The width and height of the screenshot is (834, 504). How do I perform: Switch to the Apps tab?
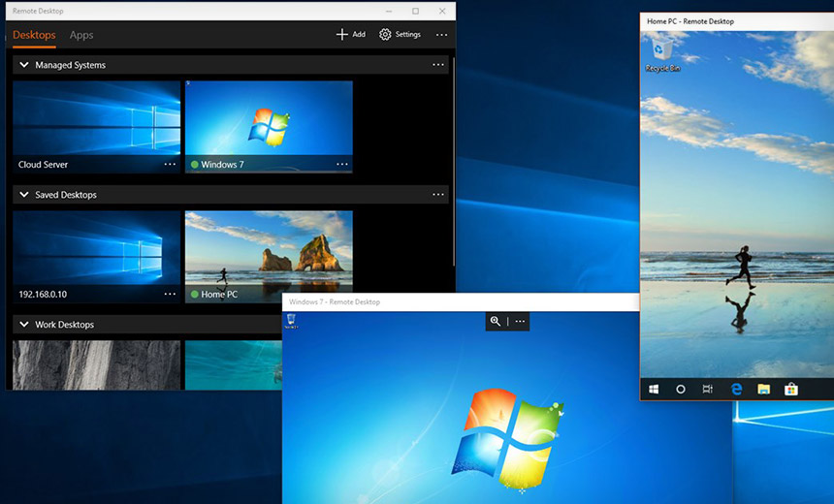coord(81,35)
